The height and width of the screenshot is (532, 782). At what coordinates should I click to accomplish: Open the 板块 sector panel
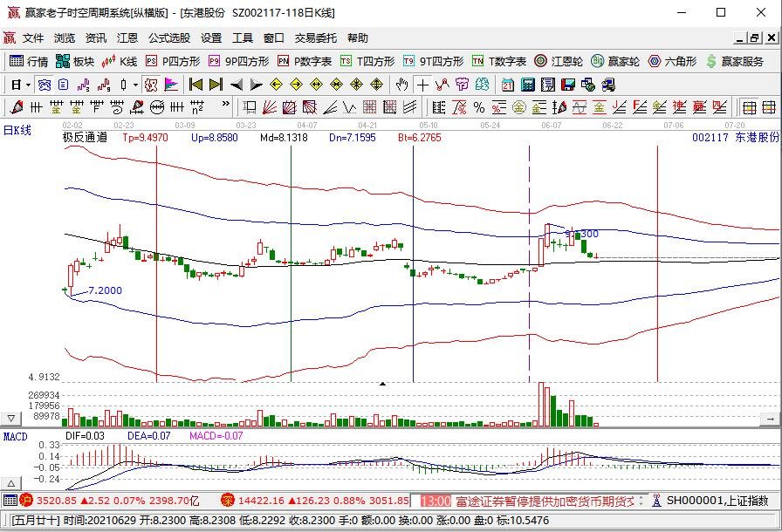coord(75,61)
